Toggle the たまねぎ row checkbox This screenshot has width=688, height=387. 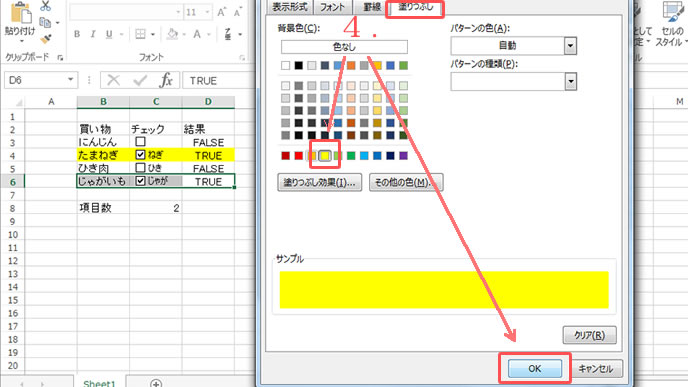tap(140, 154)
